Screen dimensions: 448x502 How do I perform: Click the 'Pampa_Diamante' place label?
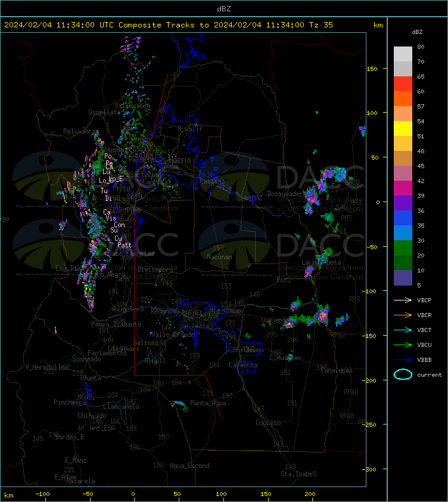point(116,324)
